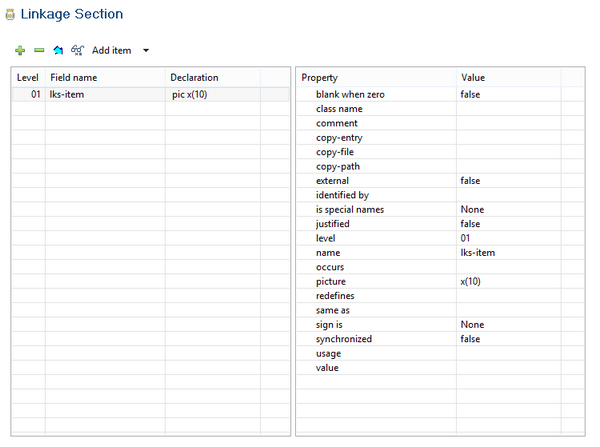This screenshot has height=447, width=600.
Task: Click the glasses icon in the toolbar
Action: (x=77, y=50)
